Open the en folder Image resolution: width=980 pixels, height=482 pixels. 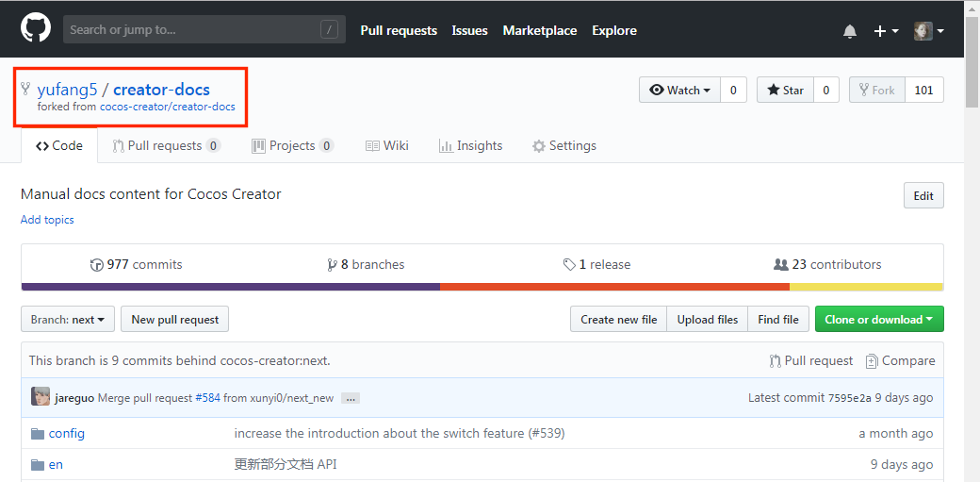(56, 464)
